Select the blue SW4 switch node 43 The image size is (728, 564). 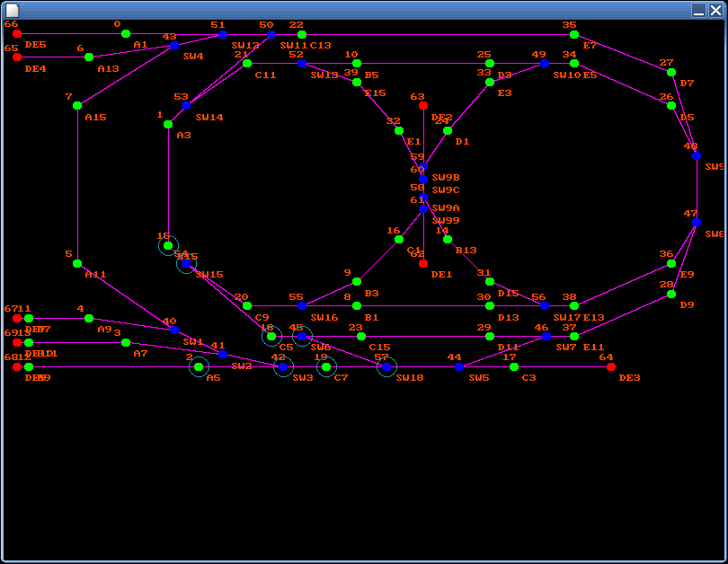click(x=174, y=46)
